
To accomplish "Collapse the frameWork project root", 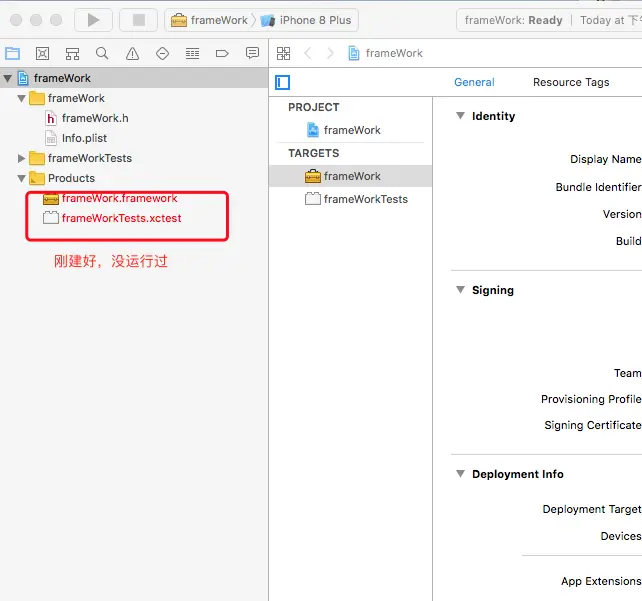I will 8,78.
